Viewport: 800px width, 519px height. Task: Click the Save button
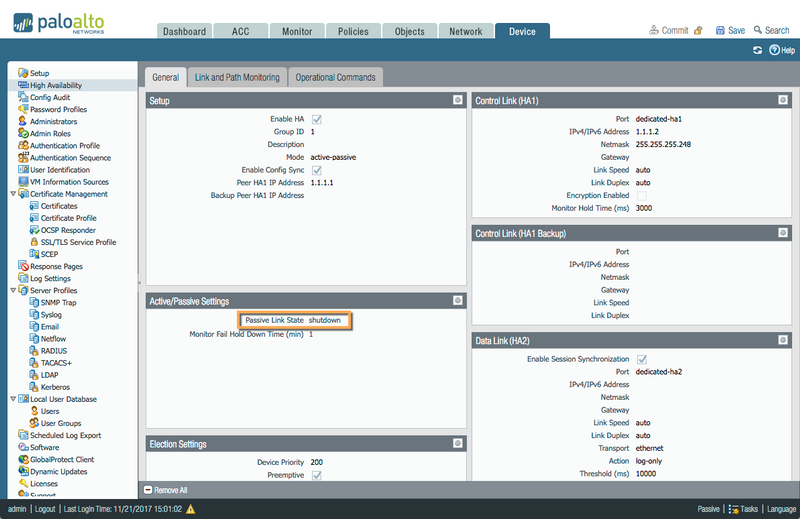[730, 31]
